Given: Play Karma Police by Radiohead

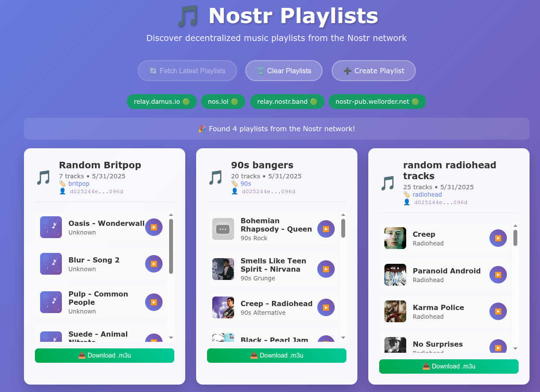Looking at the screenshot, I should pyautogui.click(x=498, y=311).
